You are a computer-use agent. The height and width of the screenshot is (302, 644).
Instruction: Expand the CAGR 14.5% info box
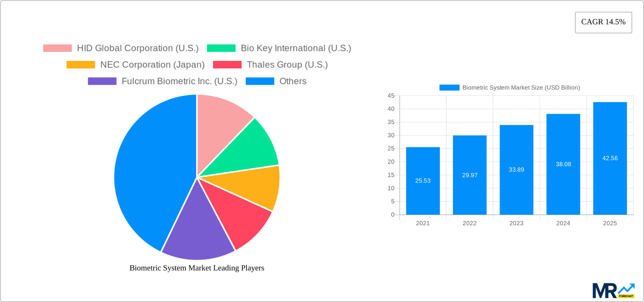click(x=603, y=22)
